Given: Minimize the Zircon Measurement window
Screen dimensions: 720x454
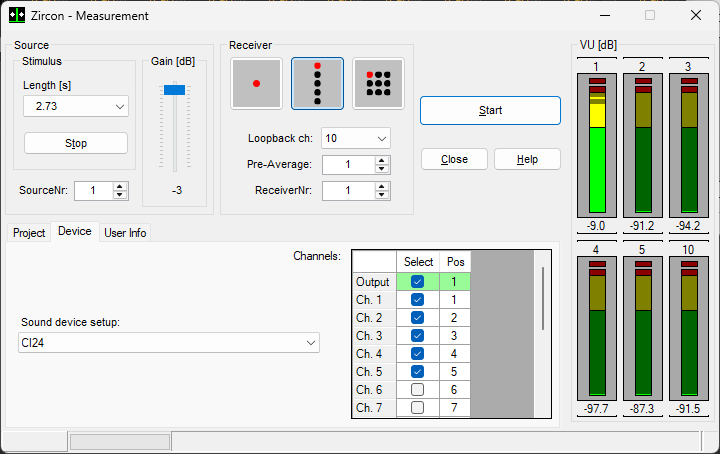Looking at the screenshot, I should [605, 16].
